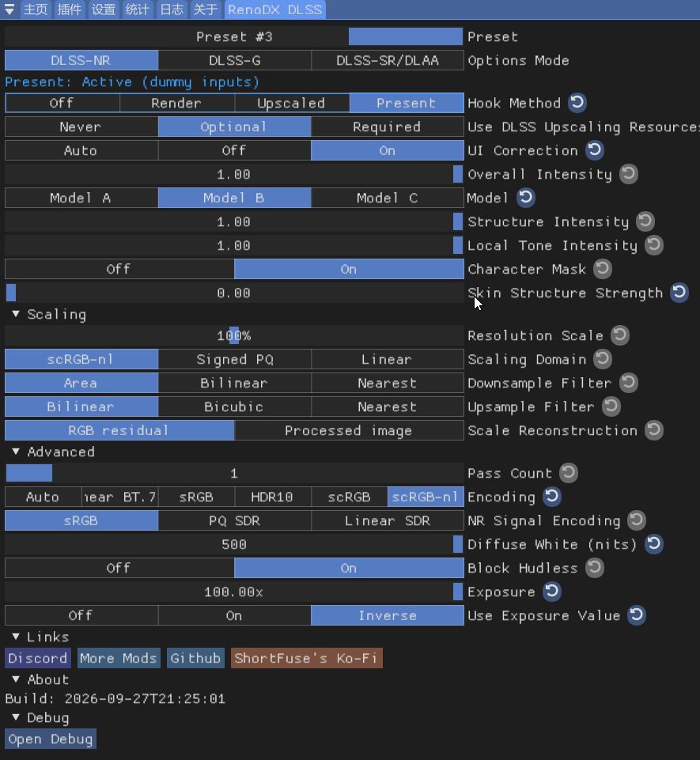The image size is (700, 760).
Task: Collapse the Debug section
Action: [x=16, y=717]
